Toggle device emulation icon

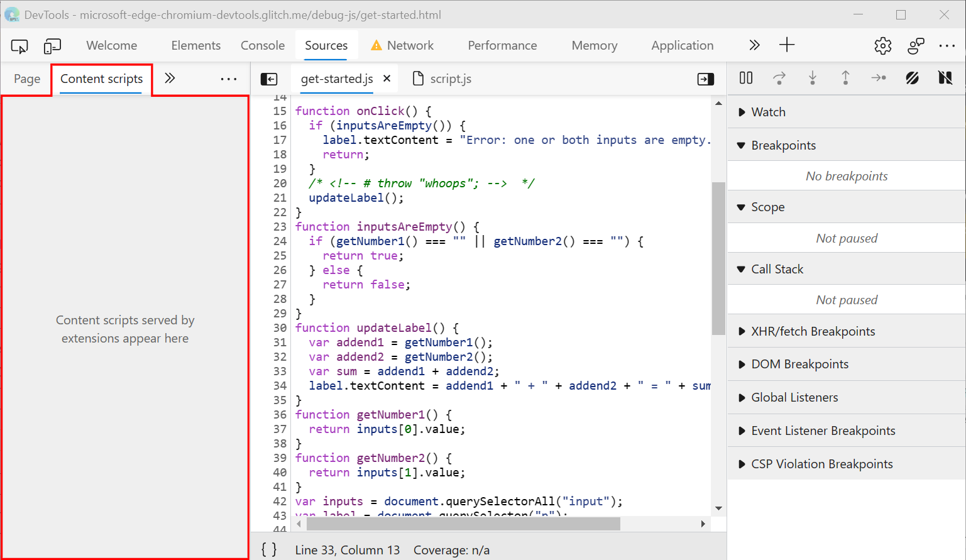[x=52, y=46]
